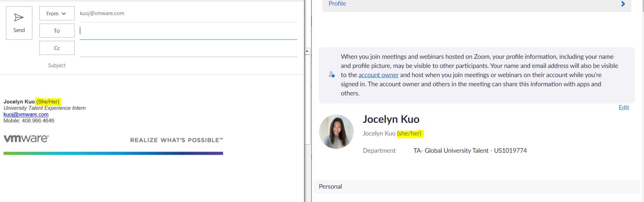Click the Realize What's Possible tagline
The image size is (644, 202).
(x=176, y=140)
